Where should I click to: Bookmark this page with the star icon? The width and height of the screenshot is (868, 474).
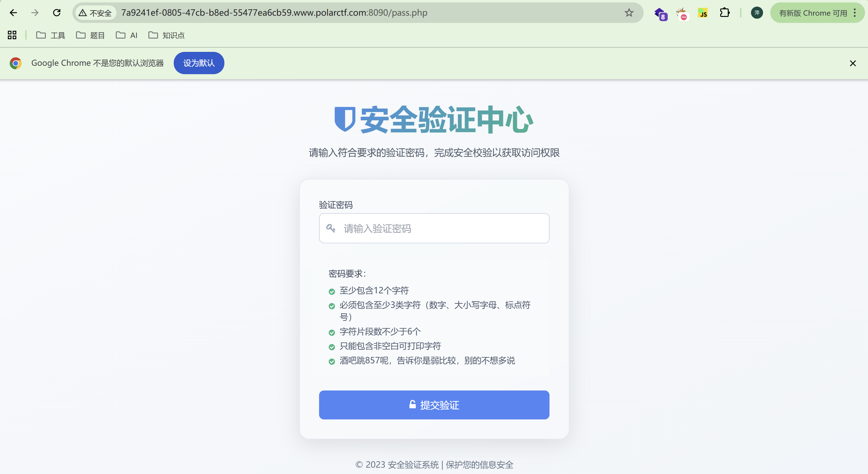tap(629, 13)
